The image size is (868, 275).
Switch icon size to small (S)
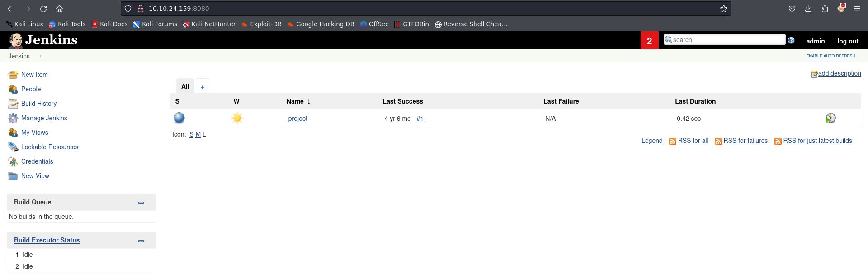[x=192, y=134]
